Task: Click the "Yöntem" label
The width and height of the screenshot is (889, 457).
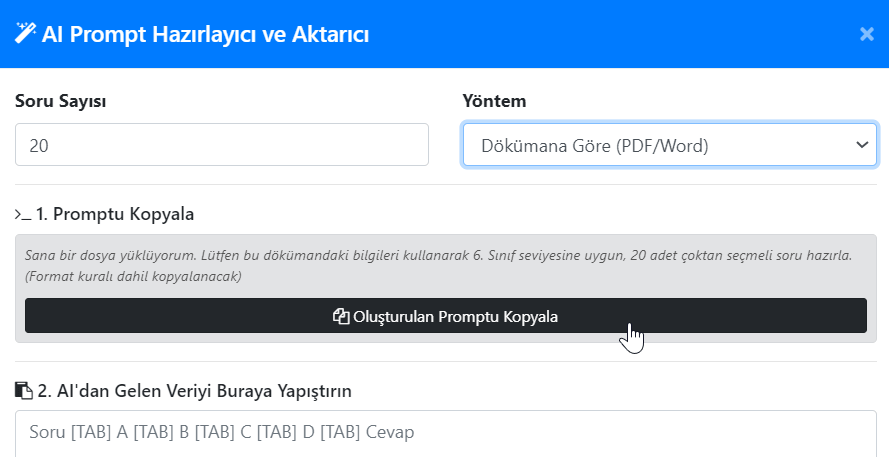Action: (x=494, y=101)
